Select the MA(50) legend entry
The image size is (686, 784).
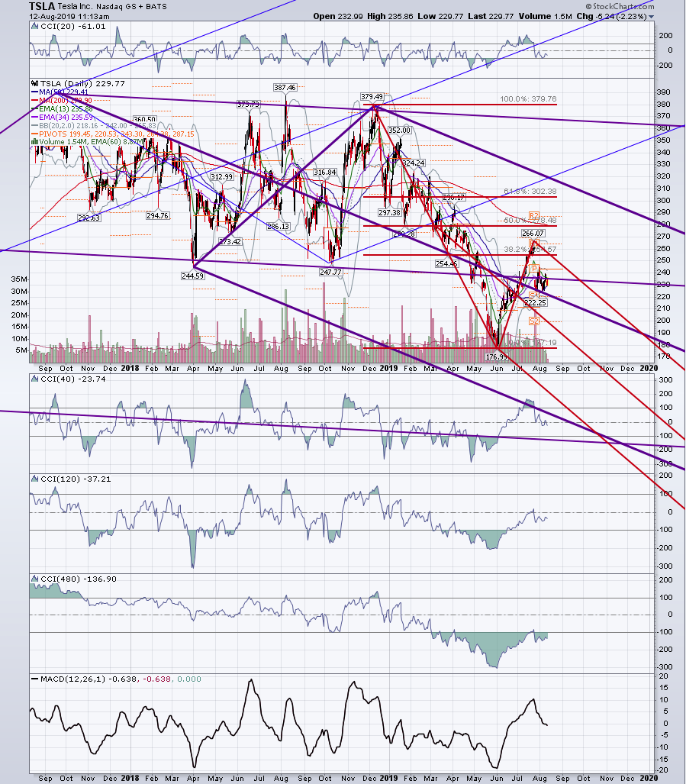[x=60, y=92]
